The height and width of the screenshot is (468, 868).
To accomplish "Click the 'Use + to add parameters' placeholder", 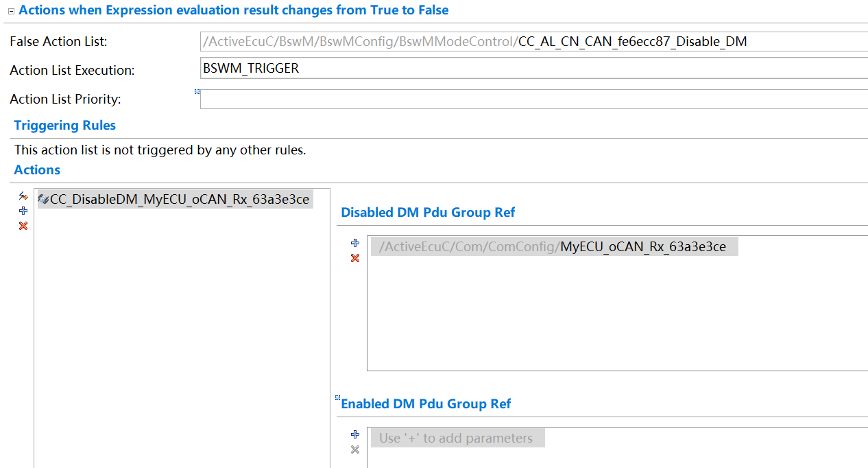I will tap(457, 438).
